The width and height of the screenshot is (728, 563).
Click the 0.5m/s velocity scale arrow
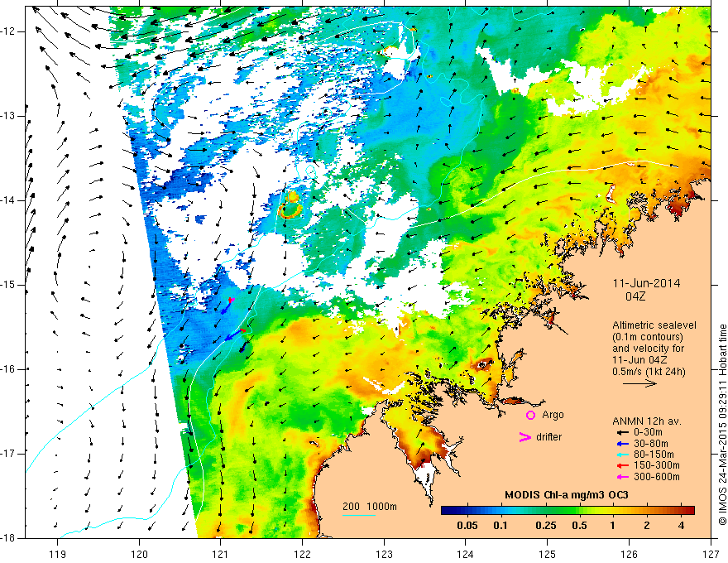click(639, 383)
